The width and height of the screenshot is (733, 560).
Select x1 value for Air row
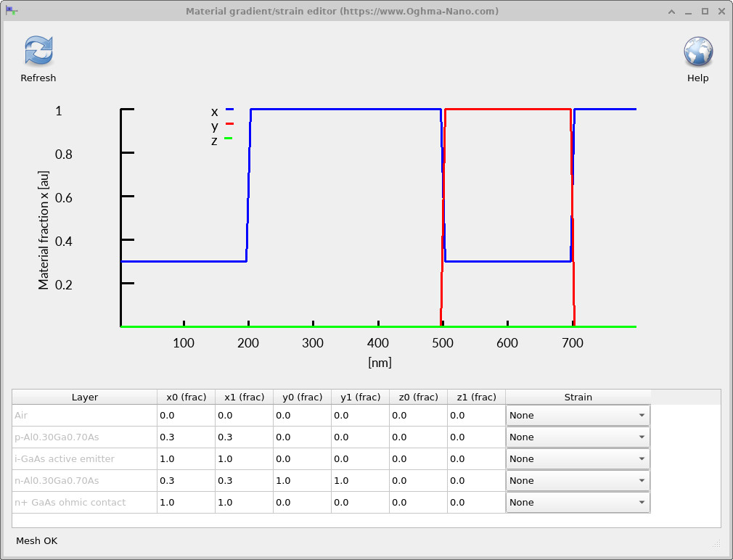click(x=244, y=415)
